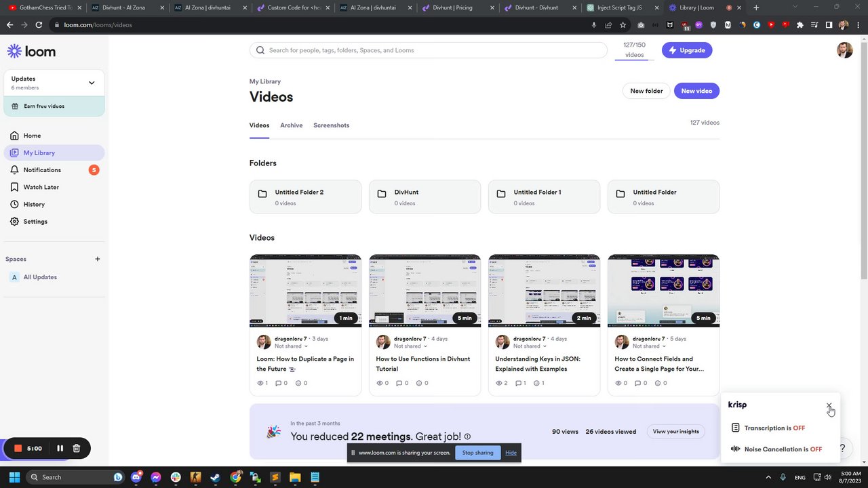The width and height of the screenshot is (868, 488).
Task: Open the Untitled Folder 1 folder
Action: [x=544, y=197]
